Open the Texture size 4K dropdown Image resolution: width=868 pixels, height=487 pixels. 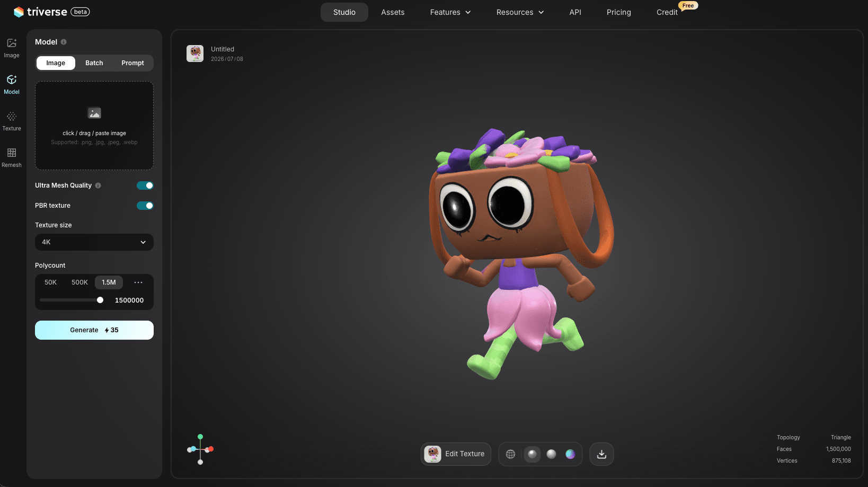(x=94, y=242)
